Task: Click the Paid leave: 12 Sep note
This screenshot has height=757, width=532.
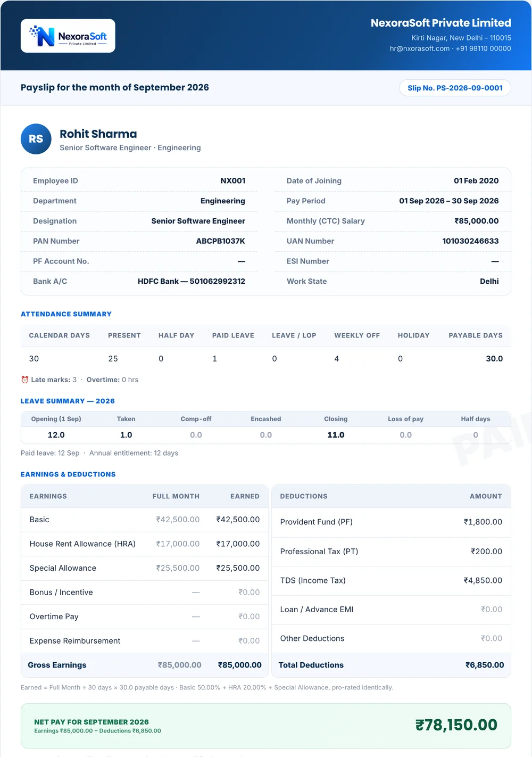Action: click(50, 453)
